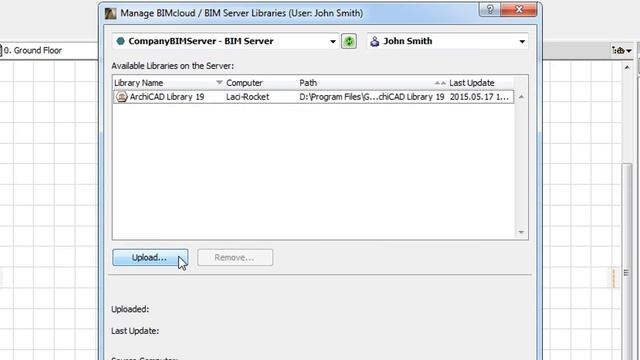Click the disabled Remove... button

coord(235,258)
